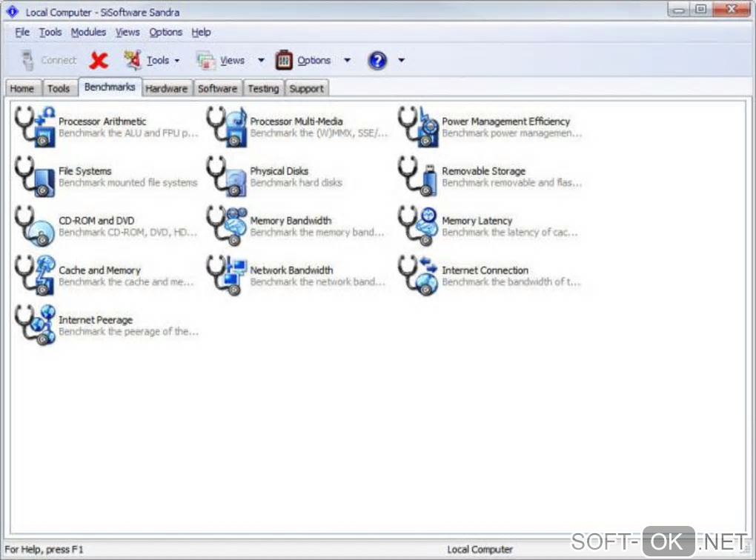Click the Views toolbar icon
The image size is (756, 560).
206,61
